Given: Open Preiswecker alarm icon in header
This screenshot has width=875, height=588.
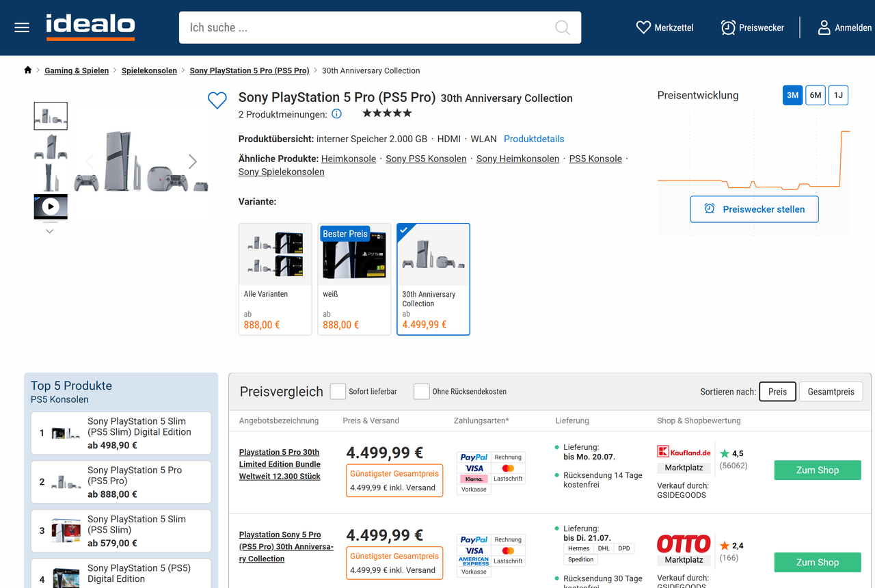Looking at the screenshot, I should pos(728,27).
